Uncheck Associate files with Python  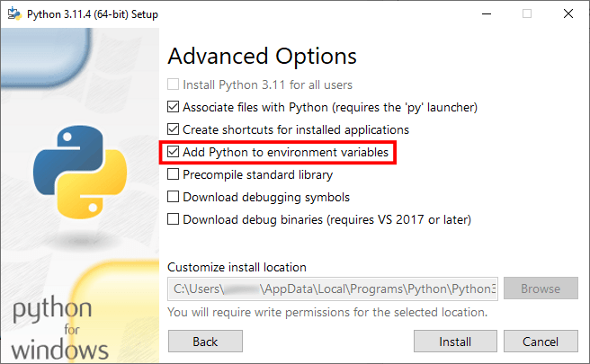[174, 107]
